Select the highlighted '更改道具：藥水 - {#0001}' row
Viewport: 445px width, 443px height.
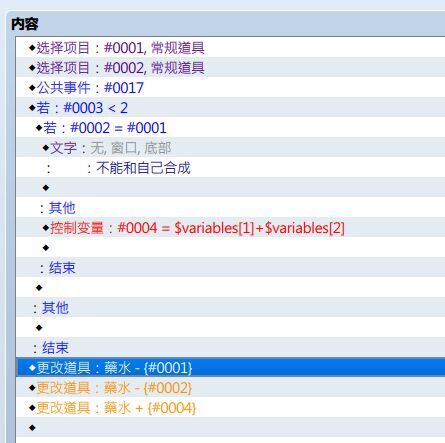[x=230, y=367]
